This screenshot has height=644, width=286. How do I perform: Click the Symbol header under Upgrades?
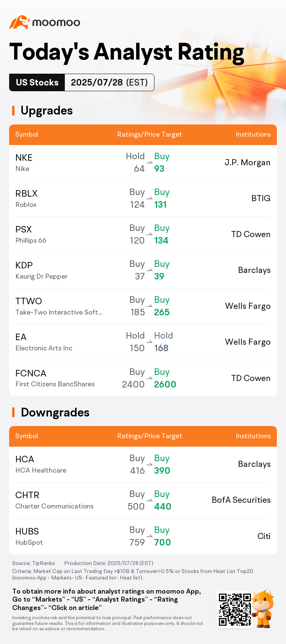[x=27, y=134]
